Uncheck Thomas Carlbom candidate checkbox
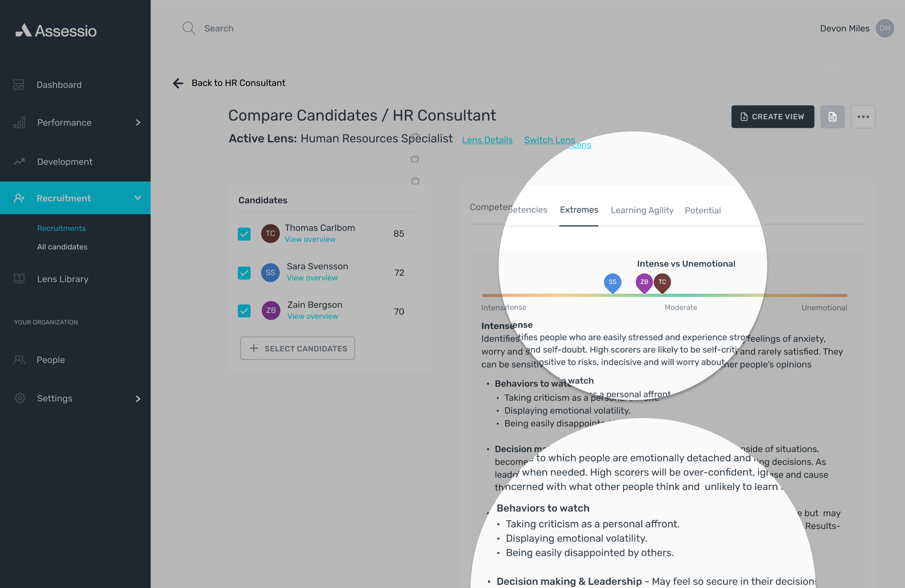905x588 pixels. pos(244,234)
